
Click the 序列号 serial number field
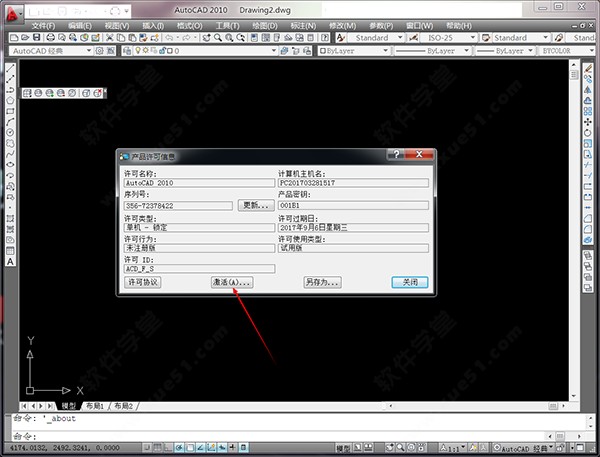[x=178, y=205]
